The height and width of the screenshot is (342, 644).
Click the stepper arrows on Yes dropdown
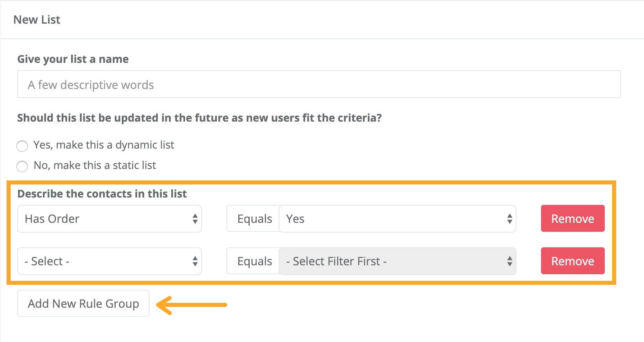509,219
